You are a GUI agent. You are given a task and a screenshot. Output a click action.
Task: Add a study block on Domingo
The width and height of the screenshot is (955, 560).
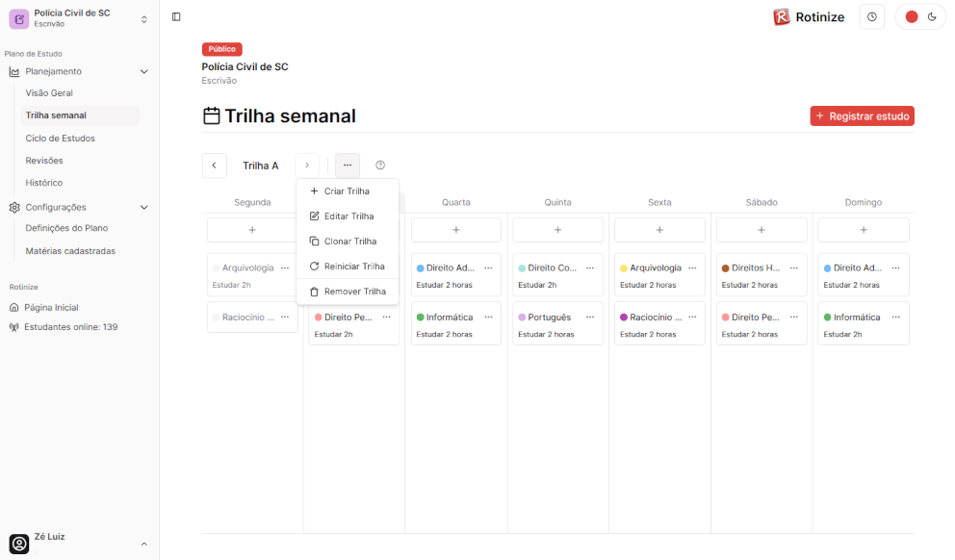coord(864,230)
